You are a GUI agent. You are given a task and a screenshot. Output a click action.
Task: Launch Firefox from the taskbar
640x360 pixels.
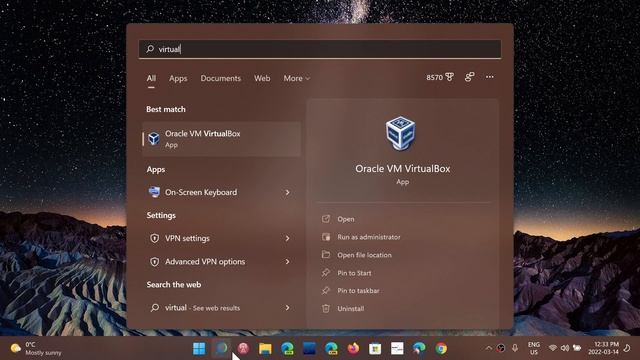pos(353,349)
